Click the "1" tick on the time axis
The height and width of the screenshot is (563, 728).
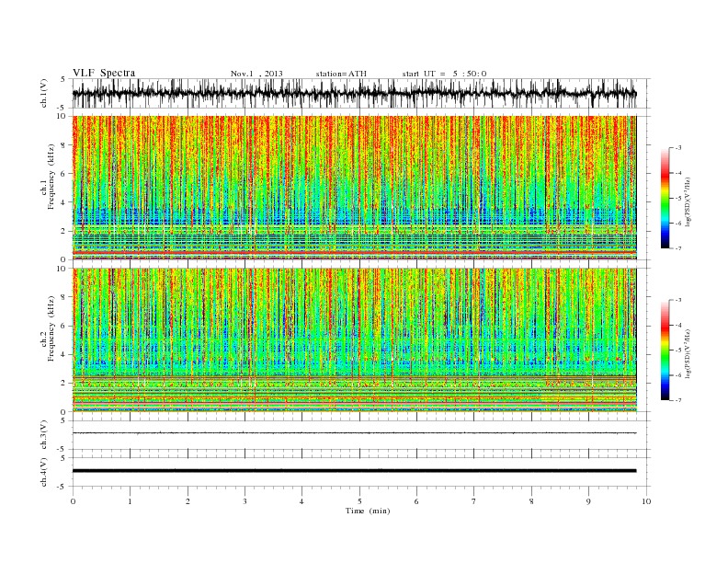(130, 501)
